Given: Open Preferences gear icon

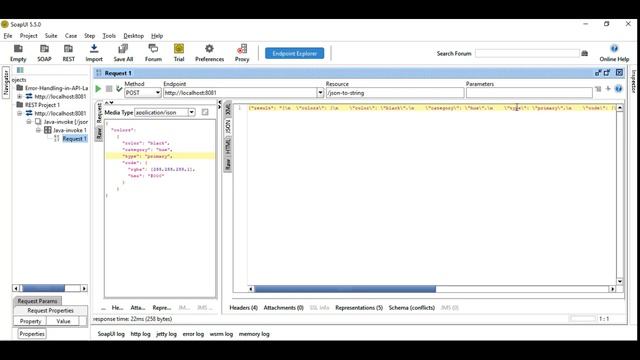Looking at the screenshot, I should click(x=209, y=53).
